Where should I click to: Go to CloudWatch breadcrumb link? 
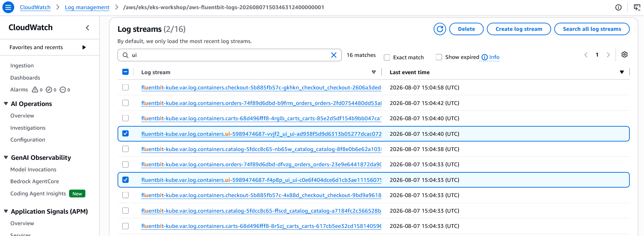[35, 7]
